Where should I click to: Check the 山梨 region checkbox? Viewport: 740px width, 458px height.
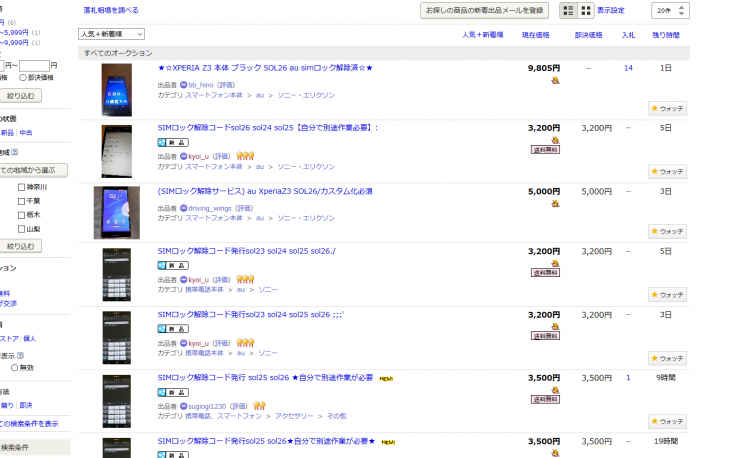tap(21, 229)
